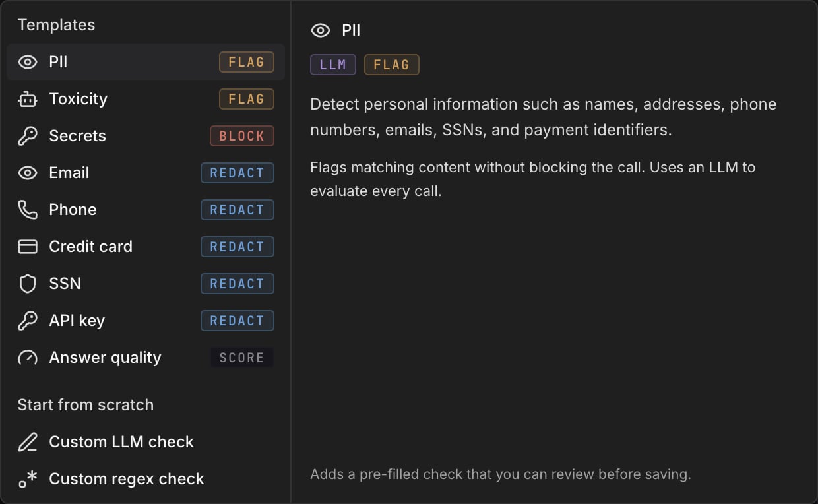This screenshot has width=818, height=504.
Task: Click the FLAG badge on Toxicity row
Action: point(247,99)
